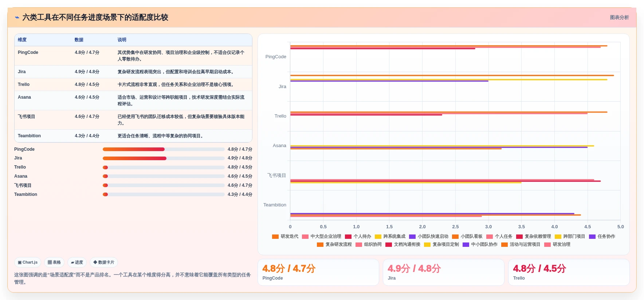The image size is (644, 300).
Task: Click the 飞书项目 progress bar
Action: click(x=164, y=185)
